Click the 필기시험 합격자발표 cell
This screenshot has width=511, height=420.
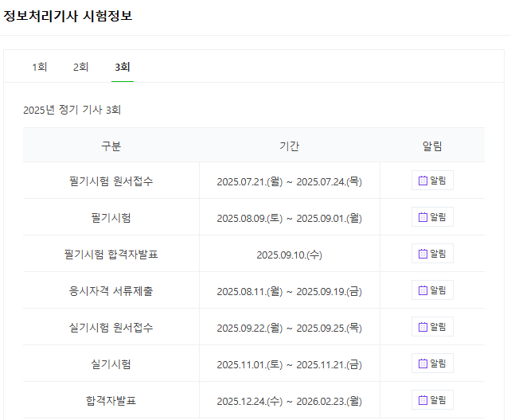[111, 254]
